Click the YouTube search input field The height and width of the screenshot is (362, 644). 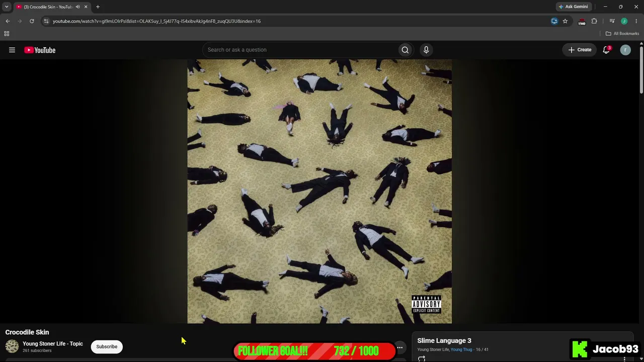click(x=299, y=50)
